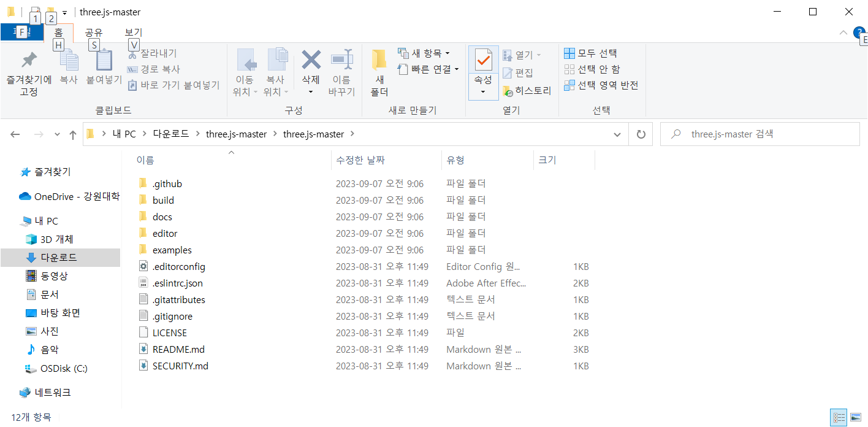
Task: Click Cut (잘라내기) in clipboard group
Action: (x=152, y=53)
